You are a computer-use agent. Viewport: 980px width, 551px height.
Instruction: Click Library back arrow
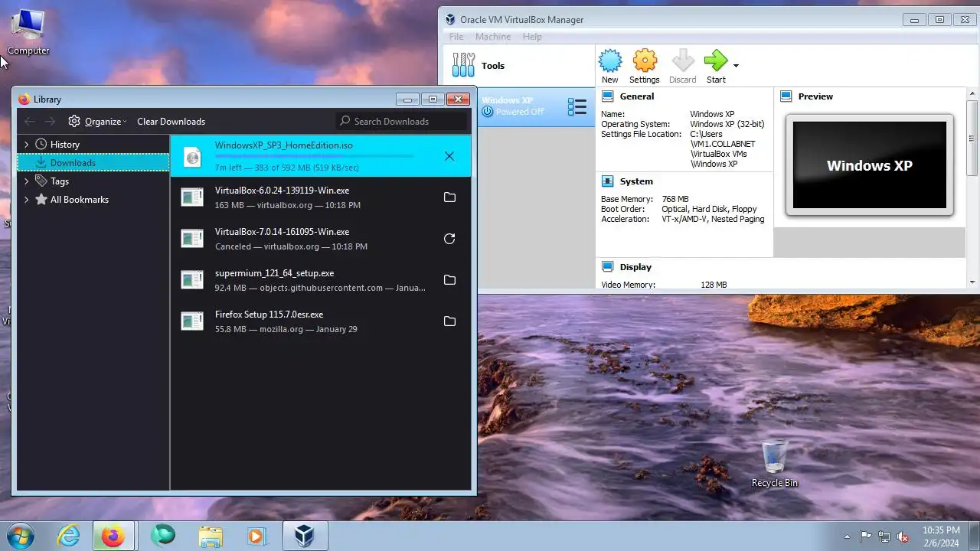click(30, 121)
